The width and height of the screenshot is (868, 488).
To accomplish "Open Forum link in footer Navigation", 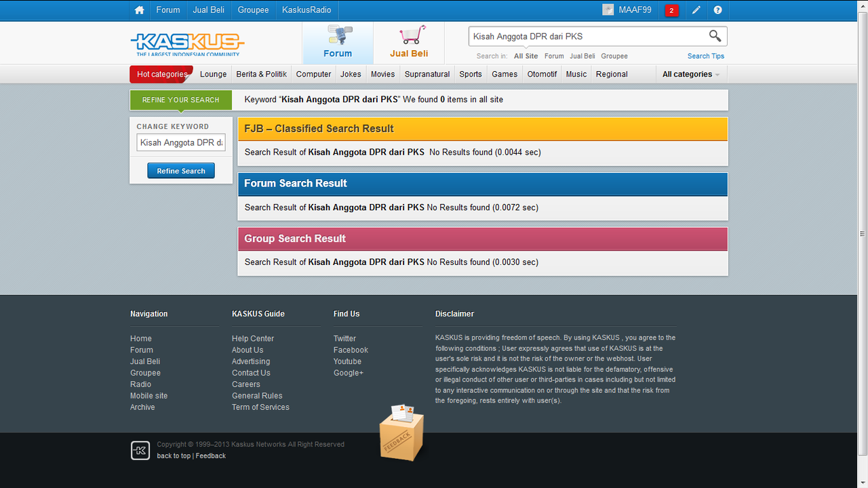I will pyautogui.click(x=142, y=350).
